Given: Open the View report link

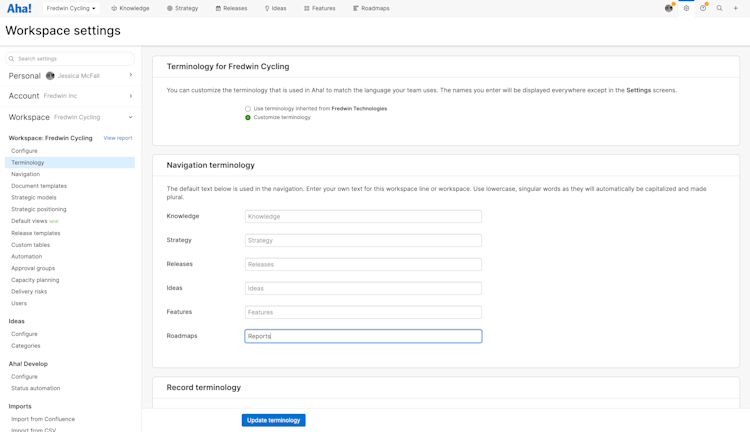Looking at the screenshot, I should (118, 138).
